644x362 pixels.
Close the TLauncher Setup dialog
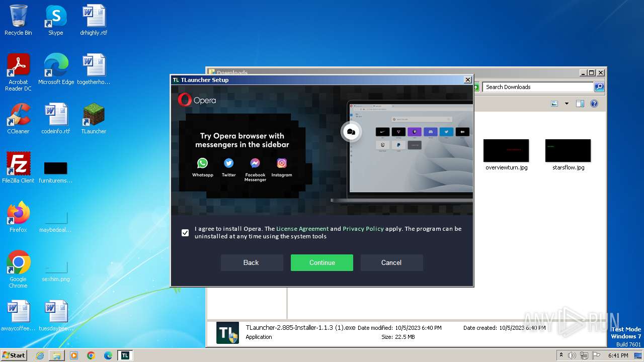coord(467,79)
